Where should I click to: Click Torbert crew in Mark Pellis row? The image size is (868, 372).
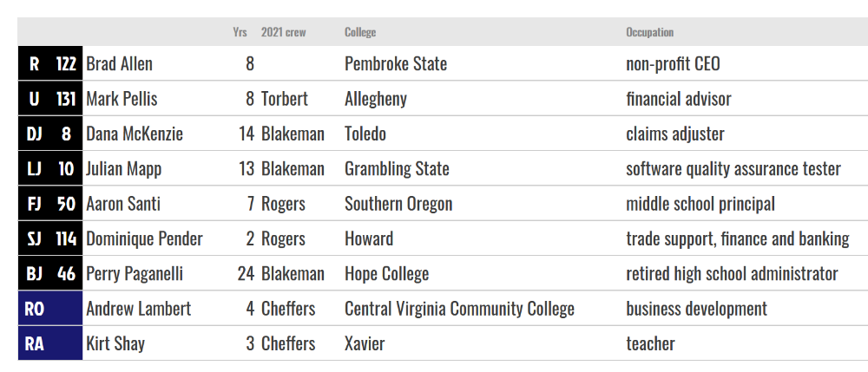285,98
